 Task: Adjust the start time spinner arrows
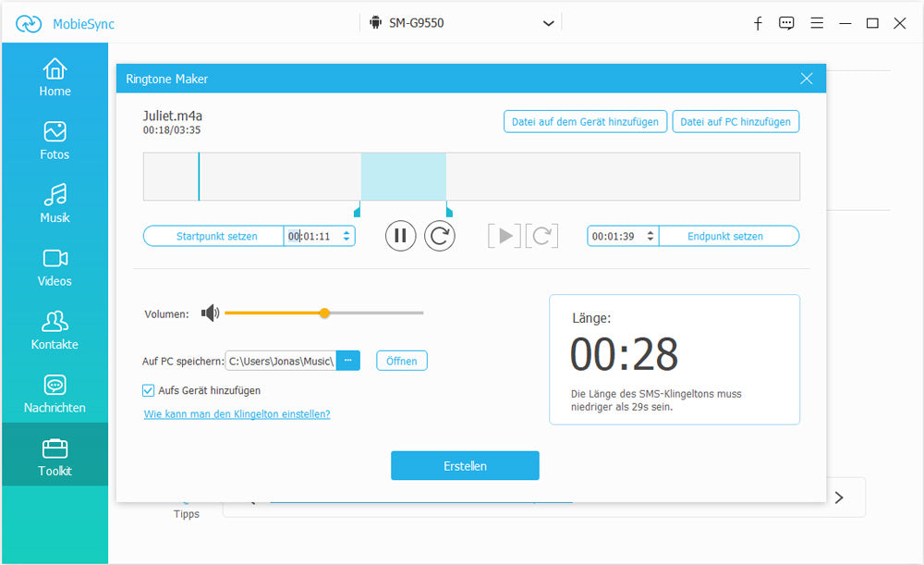[346, 236]
